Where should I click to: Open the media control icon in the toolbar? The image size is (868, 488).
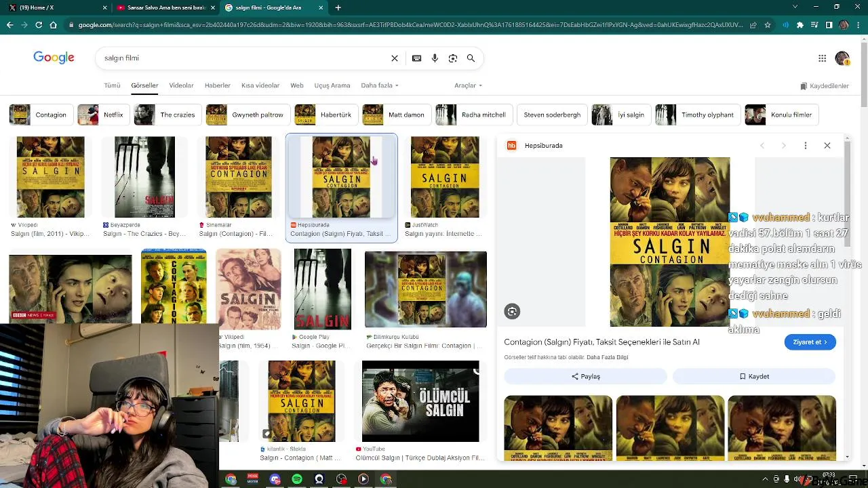coord(814,25)
